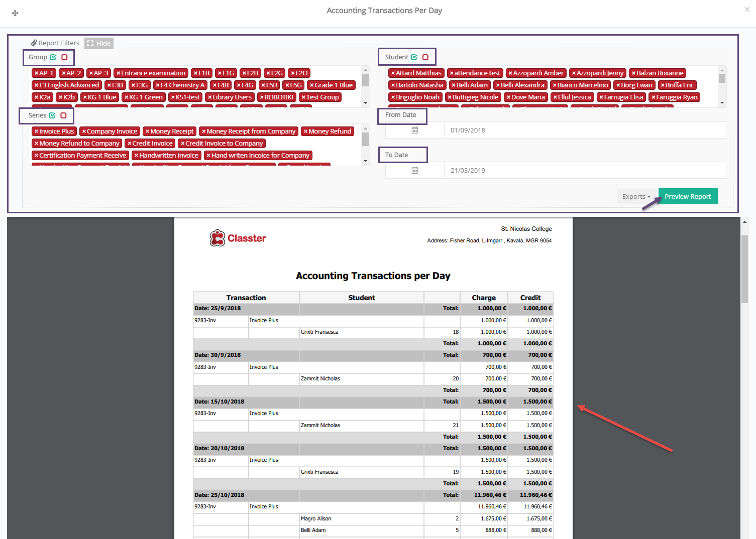Remove the AP_2 group tag
This screenshot has height=539, width=756.
64,73
